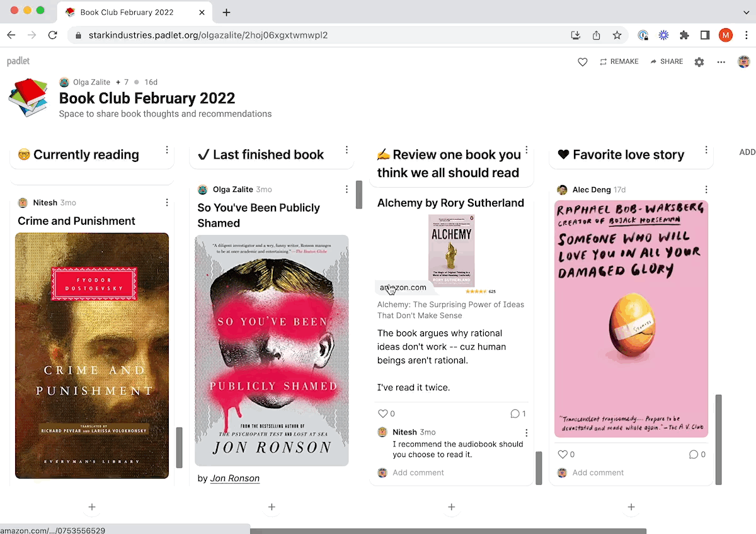Click SHARE button
The image size is (756, 534).
tap(667, 62)
